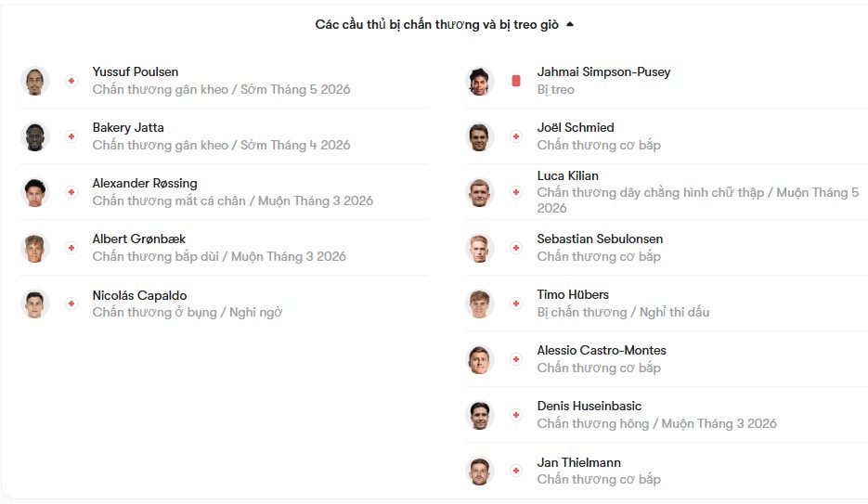Screen dimensions: 868x504
Task: Click Sebastian Sebulonsen's player avatar
Action: coord(480,248)
